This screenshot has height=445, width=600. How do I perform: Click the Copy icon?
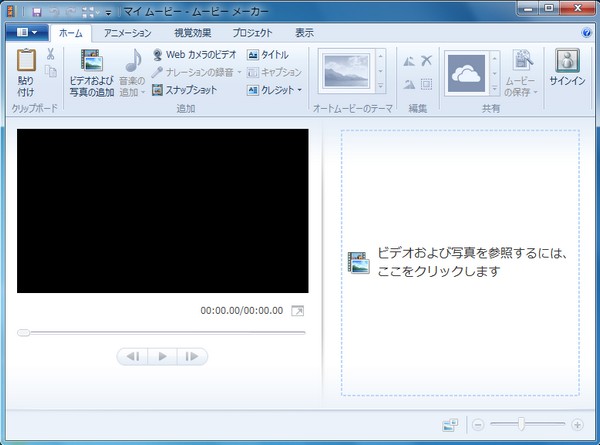pos(51,71)
